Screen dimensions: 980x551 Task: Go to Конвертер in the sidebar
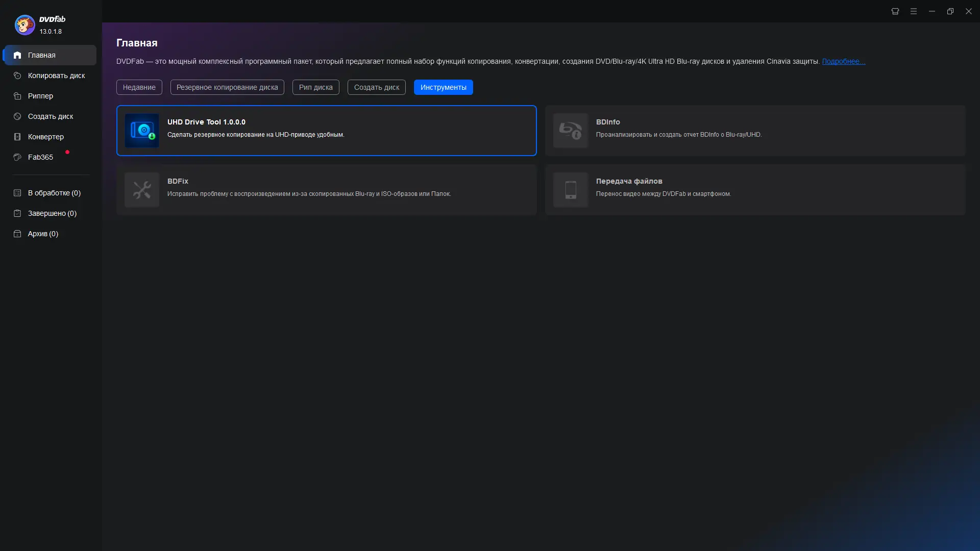point(45,137)
